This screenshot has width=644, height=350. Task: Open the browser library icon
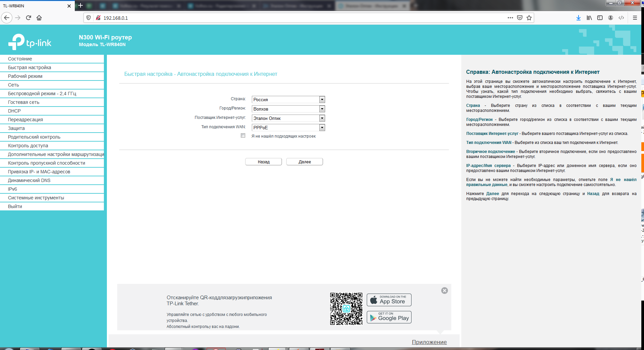589,18
